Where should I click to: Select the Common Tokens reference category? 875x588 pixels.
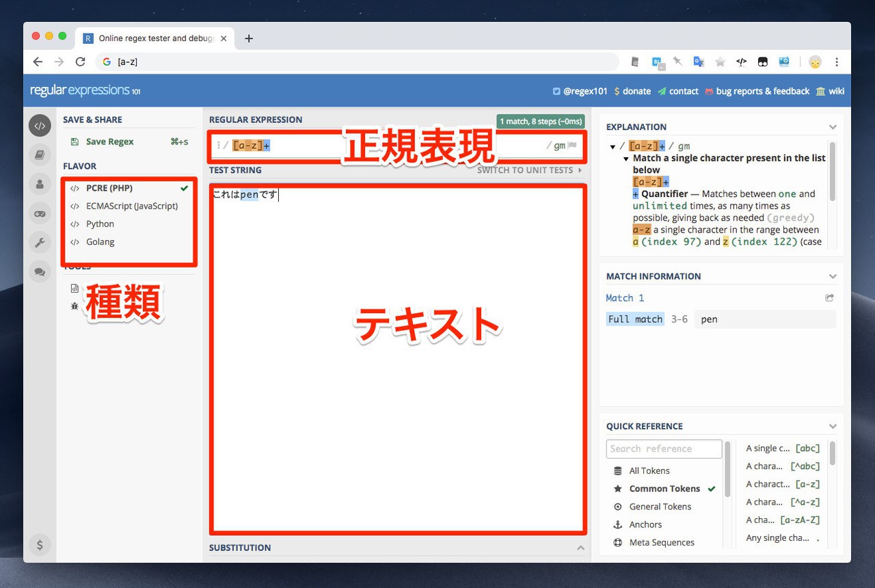[x=664, y=488]
